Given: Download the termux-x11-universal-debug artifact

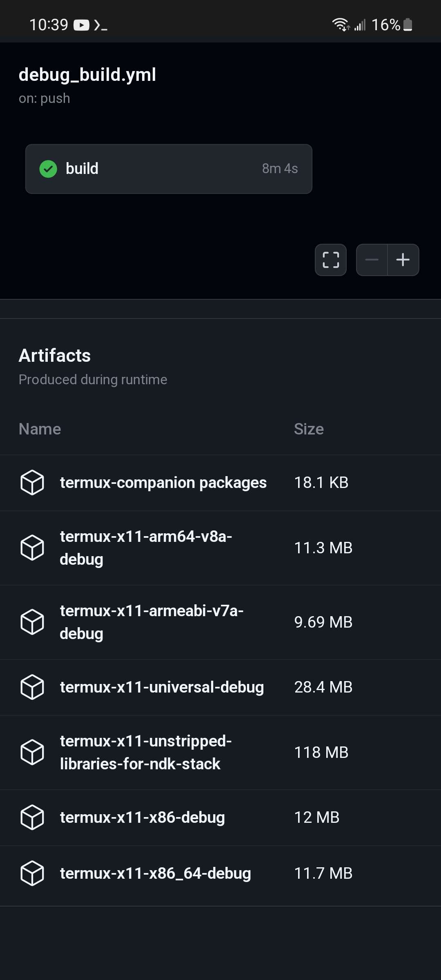Looking at the screenshot, I should 162,687.
